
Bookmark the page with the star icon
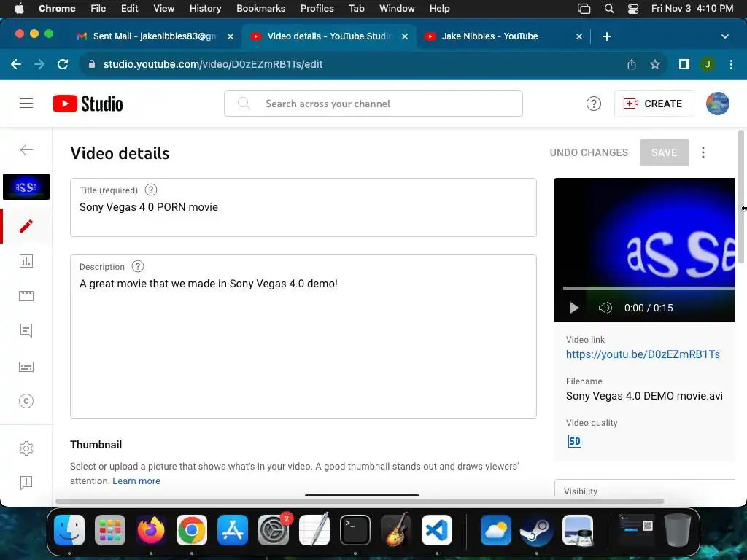tap(654, 64)
